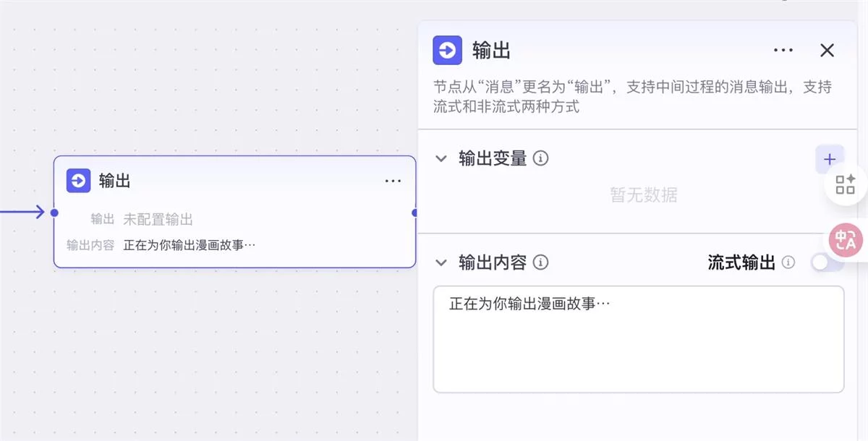Image resolution: width=868 pixels, height=441 pixels.
Task: Click the left connection port of the 输出 node
Action: 54,213
